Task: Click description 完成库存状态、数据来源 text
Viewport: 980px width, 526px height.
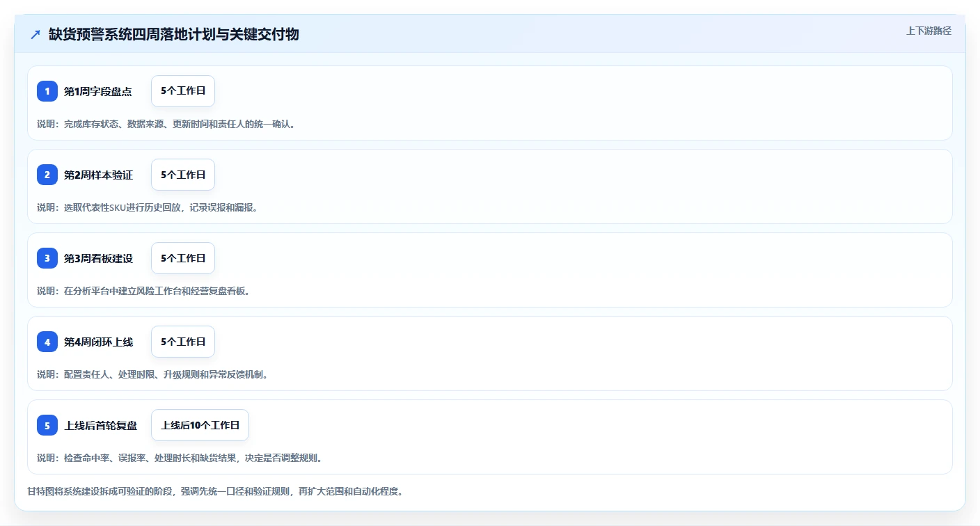Action: pos(166,124)
